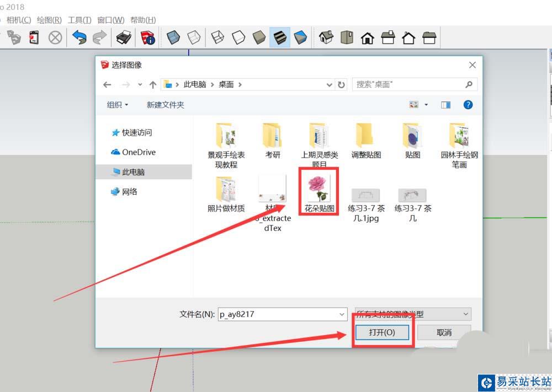Select the 花朵贴图 image file
Viewport: 552px width, 392px height.
(x=319, y=194)
